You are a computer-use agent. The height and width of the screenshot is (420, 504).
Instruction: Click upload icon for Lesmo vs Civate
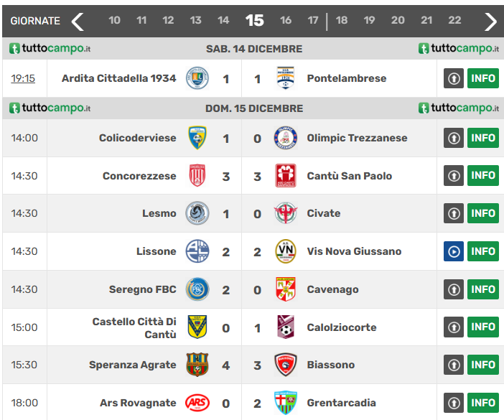453,213
